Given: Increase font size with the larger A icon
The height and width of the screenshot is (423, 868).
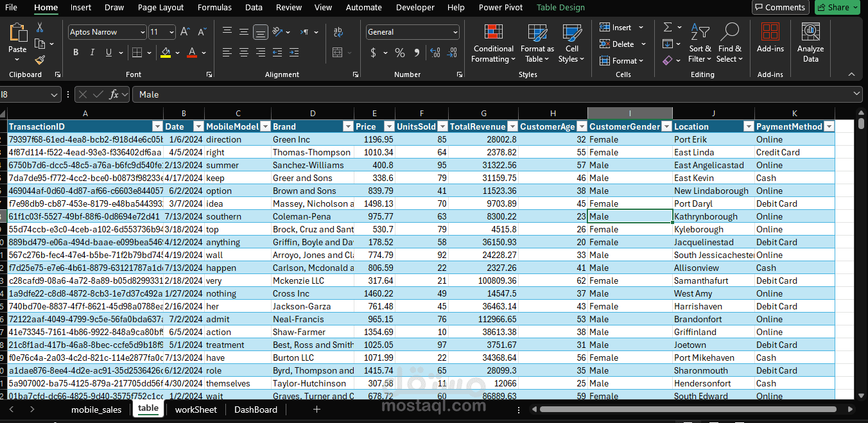Looking at the screenshot, I should click(x=185, y=32).
